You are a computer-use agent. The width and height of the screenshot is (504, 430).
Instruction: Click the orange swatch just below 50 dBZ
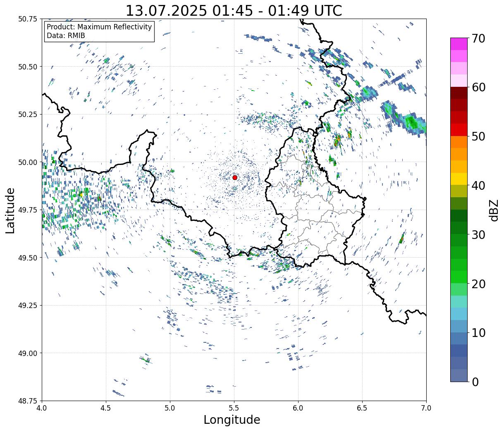pyautogui.click(x=459, y=142)
